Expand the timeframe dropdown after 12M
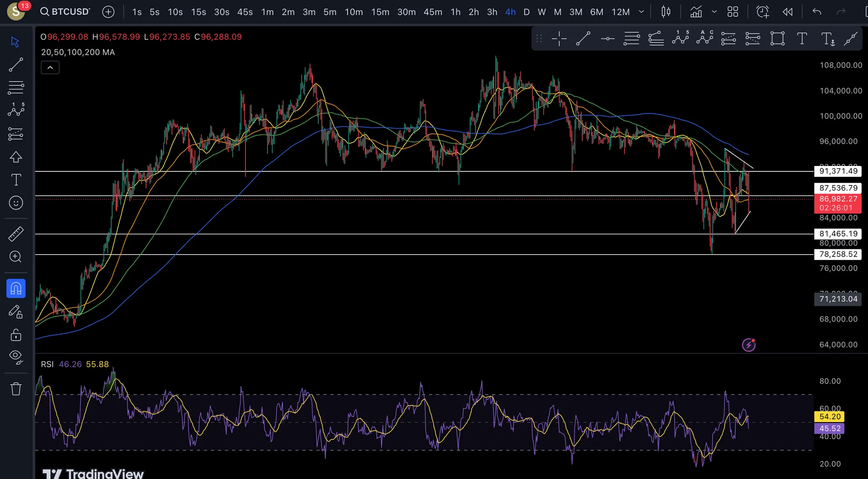This screenshot has height=479, width=868. point(641,12)
